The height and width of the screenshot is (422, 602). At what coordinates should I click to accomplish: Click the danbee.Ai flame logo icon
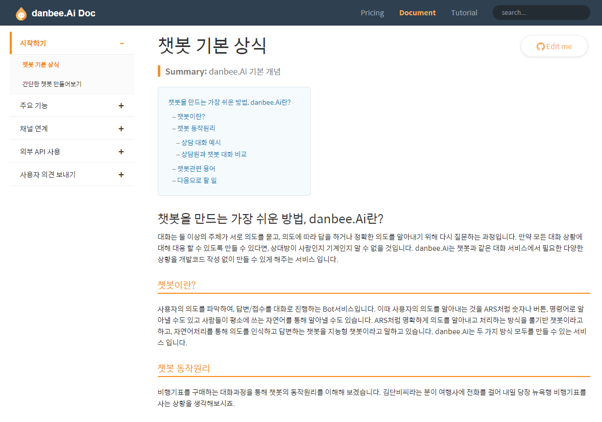click(21, 13)
